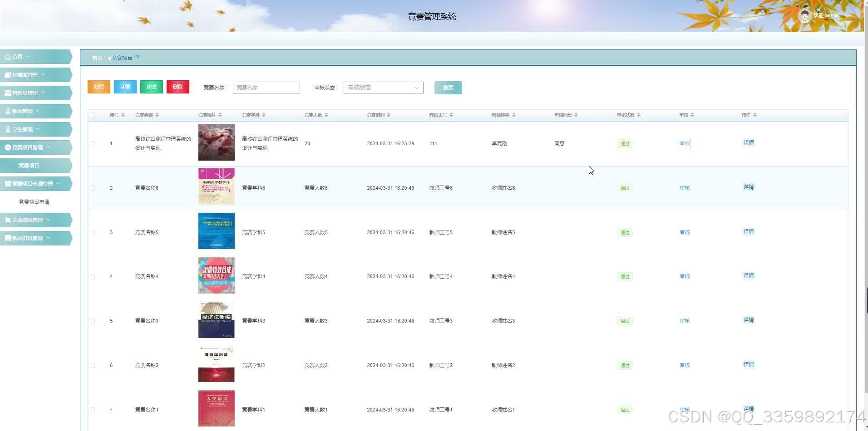The image size is (868, 431).
Task: Sort by 教师工号 column arrows
Action: [451, 115]
